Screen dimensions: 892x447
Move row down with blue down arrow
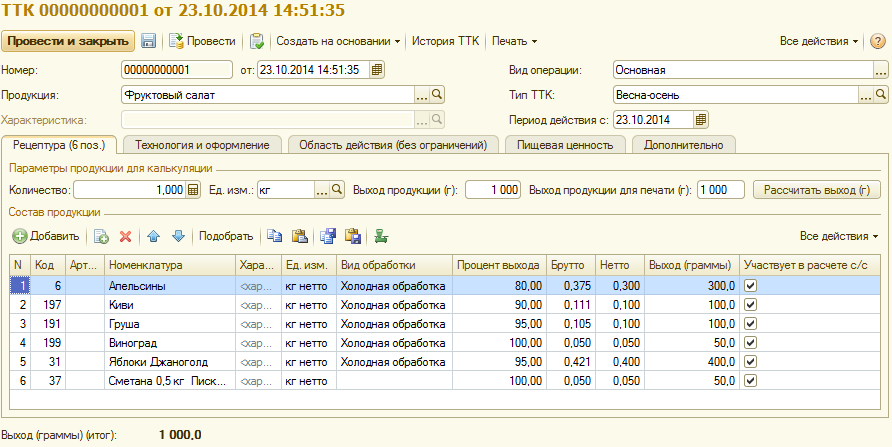[x=179, y=237]
